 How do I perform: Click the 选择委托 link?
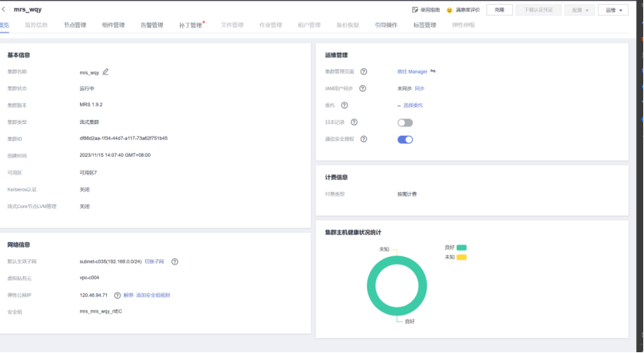click(413, 106)
